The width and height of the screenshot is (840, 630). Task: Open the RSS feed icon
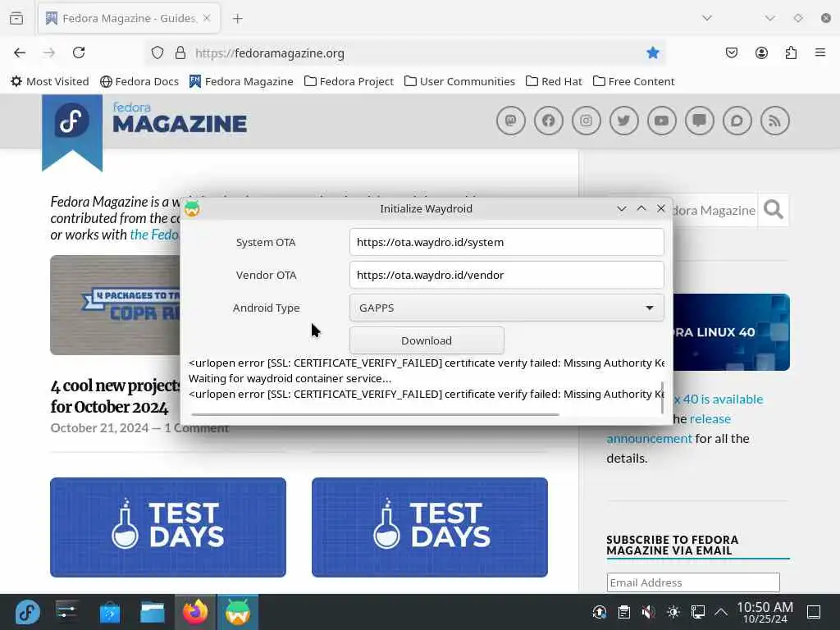(774, 121)
